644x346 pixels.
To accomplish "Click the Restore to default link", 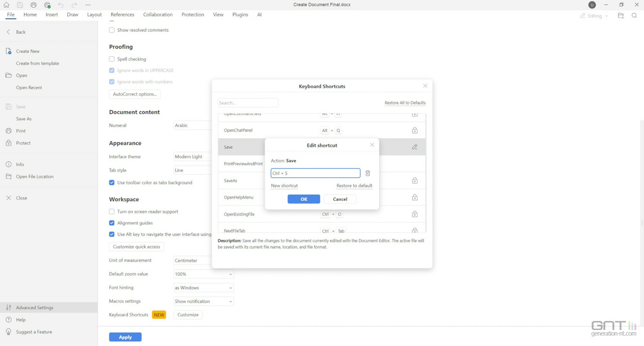I will (354, 186).
